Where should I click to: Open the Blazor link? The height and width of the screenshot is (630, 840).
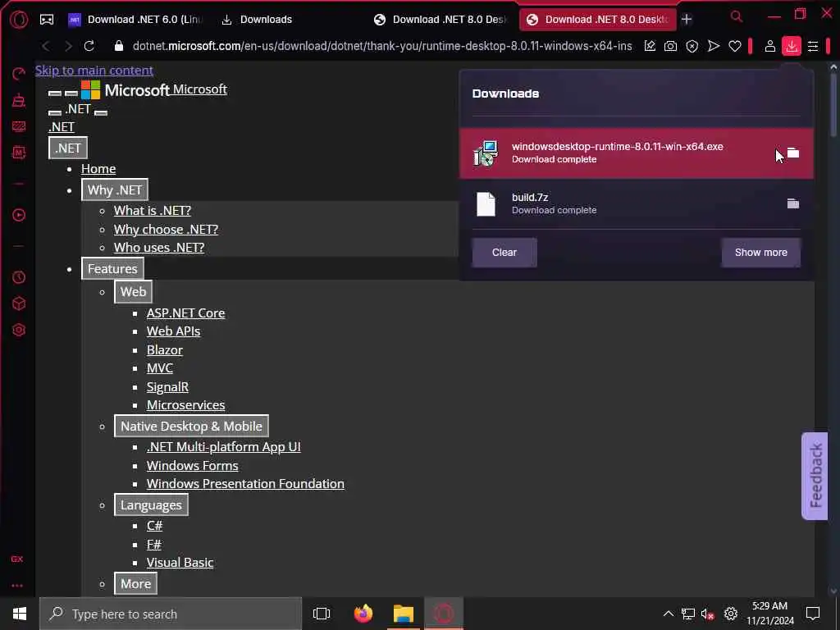(165, 349)
